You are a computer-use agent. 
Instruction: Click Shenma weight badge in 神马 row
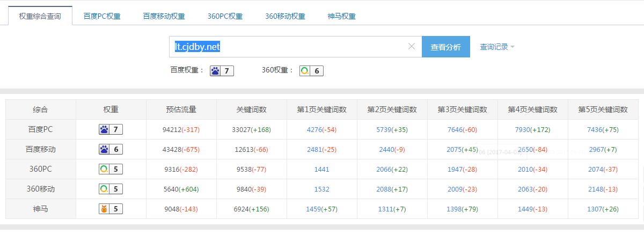pos(111,209)
